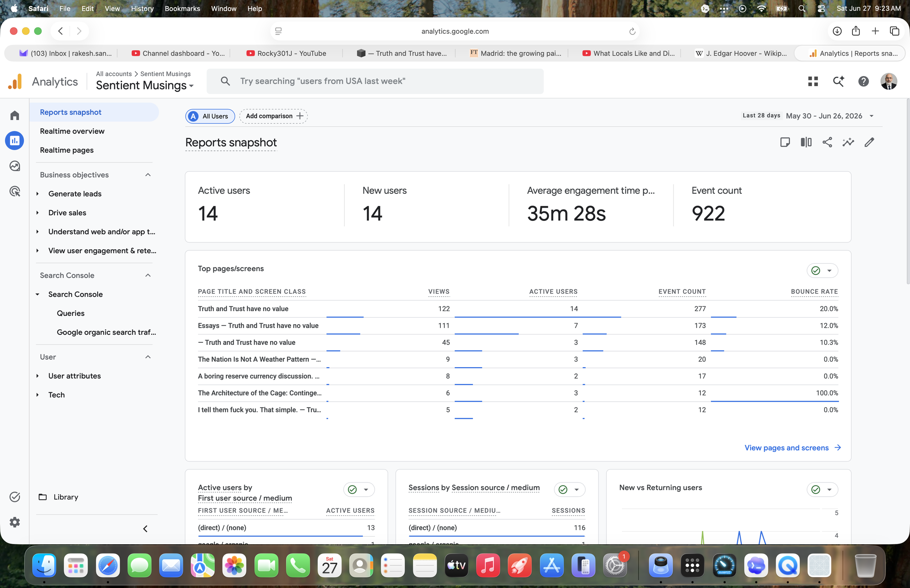The image size is (910, 588).
Task: Click the page's vertical scrollbar
Action: 908,192
